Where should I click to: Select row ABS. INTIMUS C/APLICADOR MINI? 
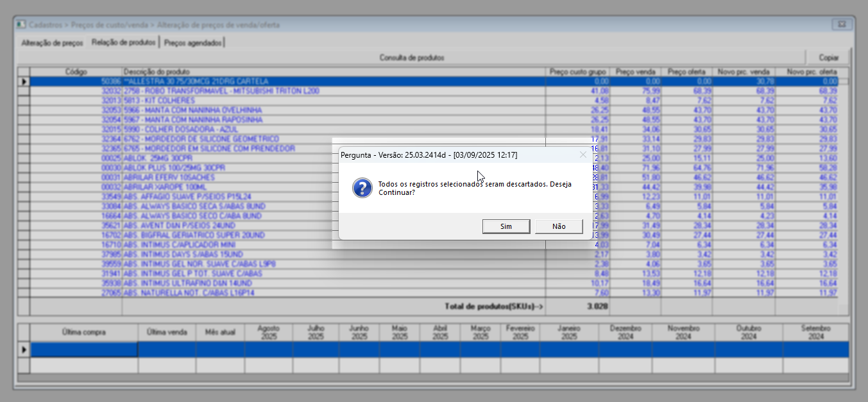pyautogui.click(x=434, y=245)
